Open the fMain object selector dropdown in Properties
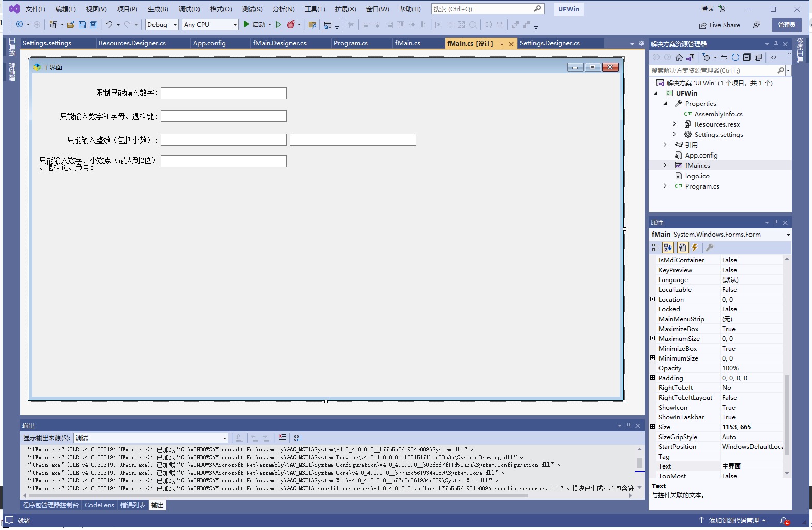This screenshot has height=530, width=812. (788, 235)
